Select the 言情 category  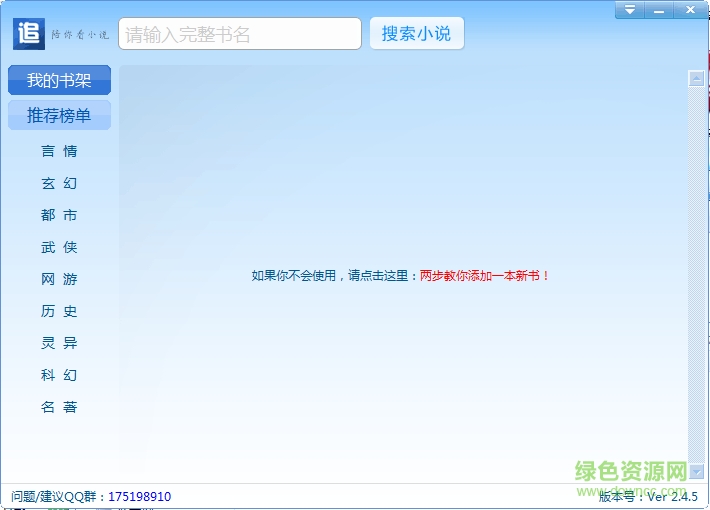[59, 151]
